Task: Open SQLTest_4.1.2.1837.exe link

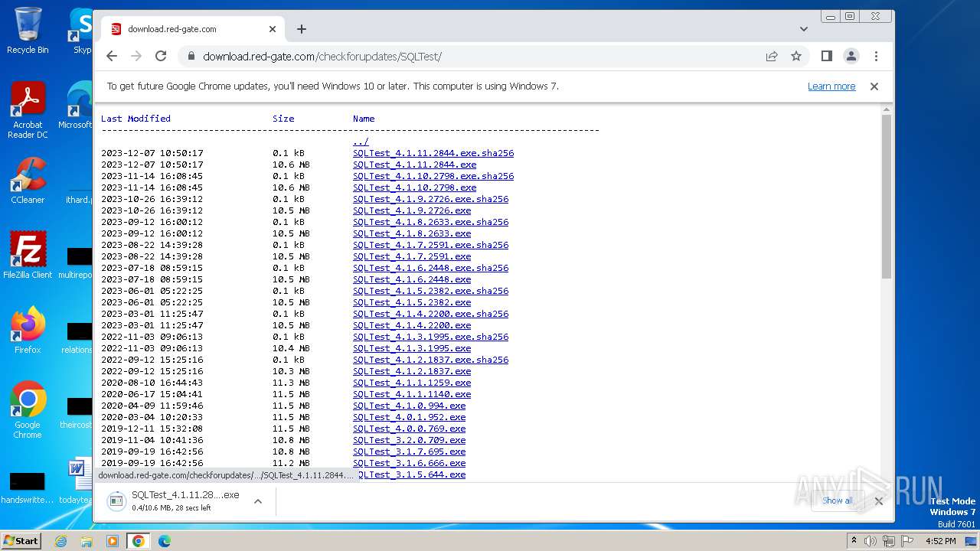Action: point(412,371)
